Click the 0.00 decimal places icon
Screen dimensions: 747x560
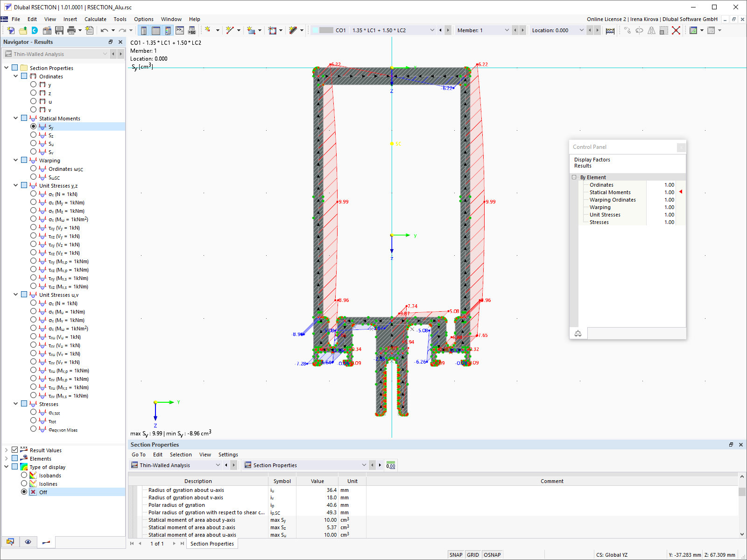tap(391, 465)
